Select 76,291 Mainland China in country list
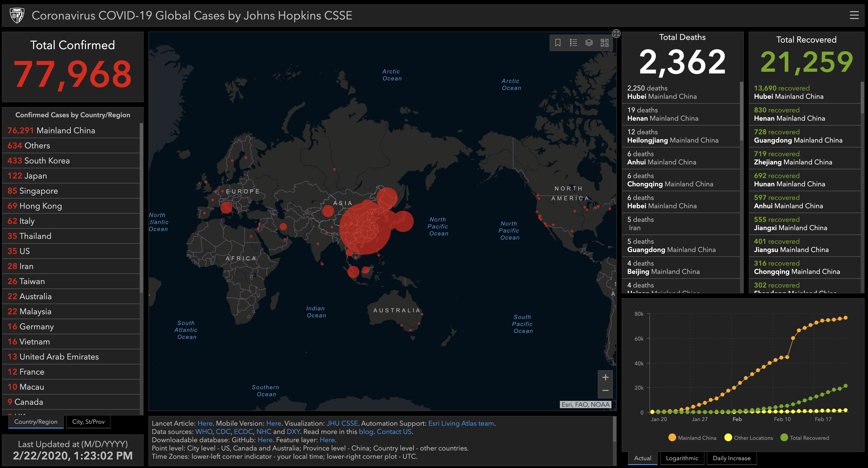This screenshot has width=868, height=468. coord(71,130)
